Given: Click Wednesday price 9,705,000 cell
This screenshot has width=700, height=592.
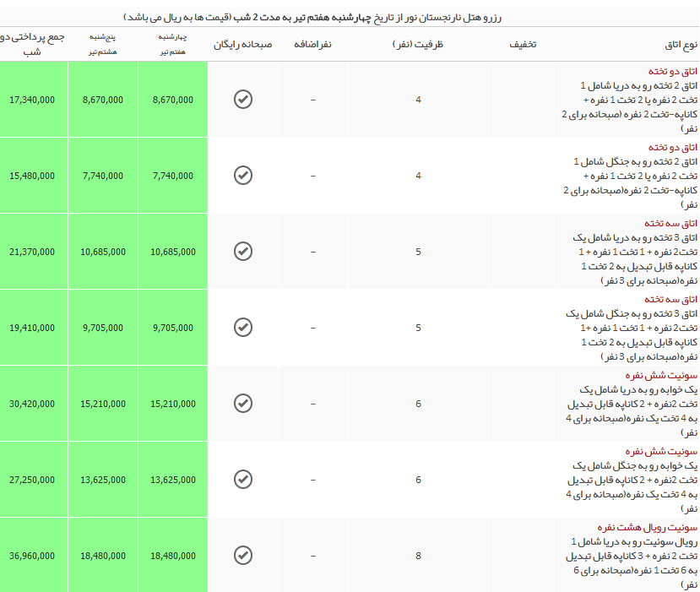Looking at the screenshot, I should [x=173, y=327].
